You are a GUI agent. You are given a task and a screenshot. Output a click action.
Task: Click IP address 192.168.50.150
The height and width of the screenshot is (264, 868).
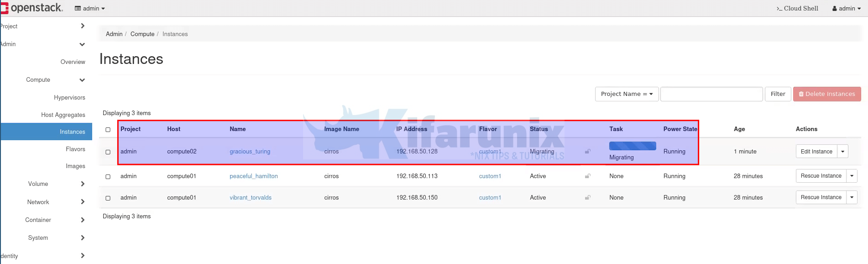(417, 198)
